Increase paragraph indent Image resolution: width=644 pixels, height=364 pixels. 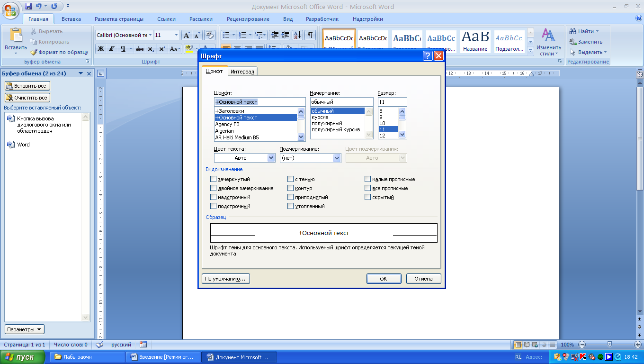click(x=286, y=35)
